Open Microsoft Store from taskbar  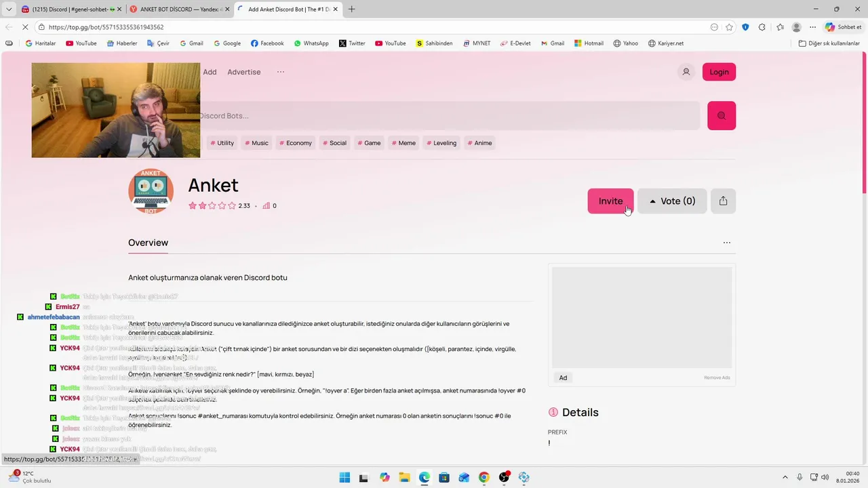click(443, 477)
